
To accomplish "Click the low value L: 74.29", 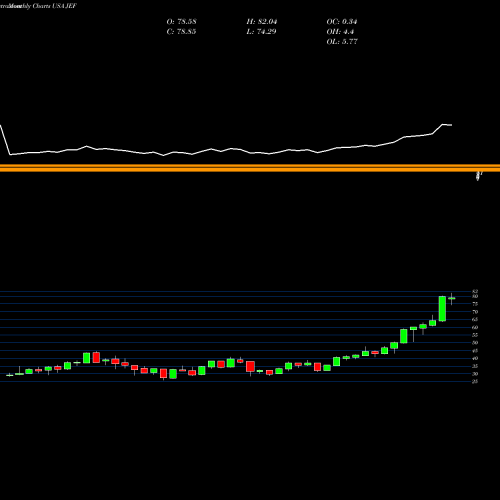I will tap(262, 32).
